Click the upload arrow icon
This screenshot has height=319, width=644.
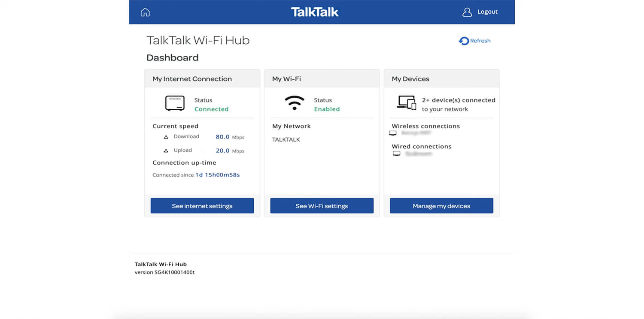click(x=166, y=151)
